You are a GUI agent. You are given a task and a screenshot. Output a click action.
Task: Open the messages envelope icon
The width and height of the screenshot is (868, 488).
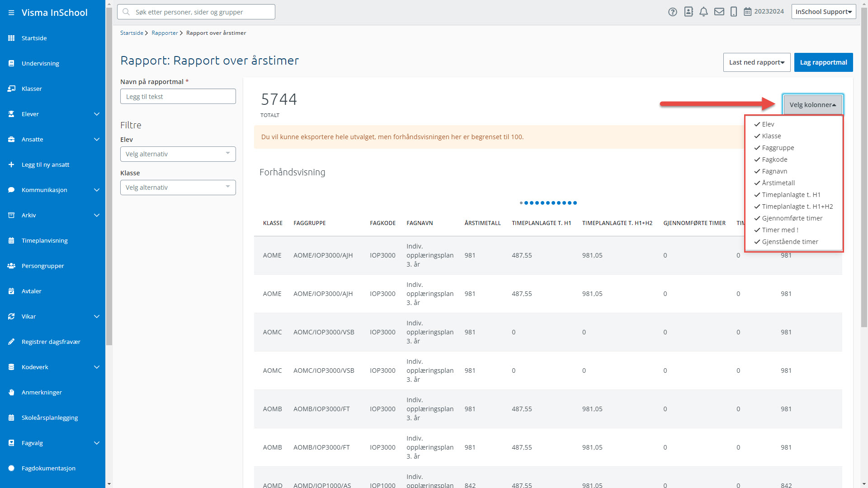click(719, 12)
